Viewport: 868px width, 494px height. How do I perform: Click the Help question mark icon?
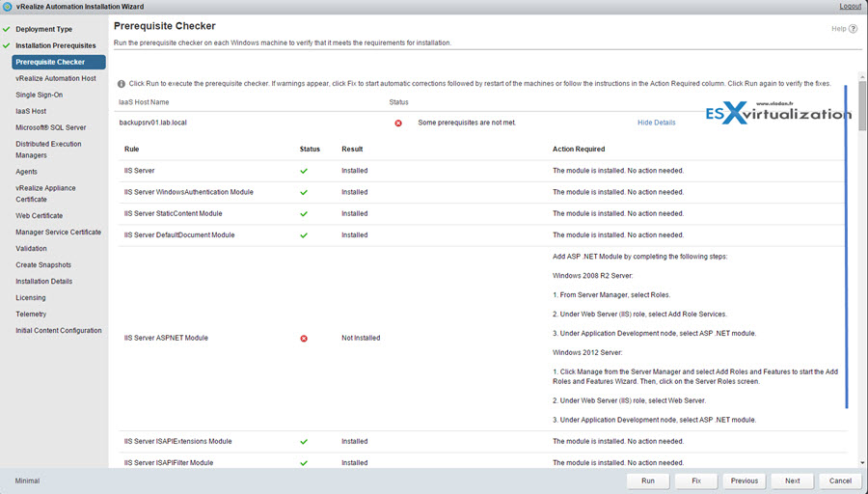click(x=854, y=29)
